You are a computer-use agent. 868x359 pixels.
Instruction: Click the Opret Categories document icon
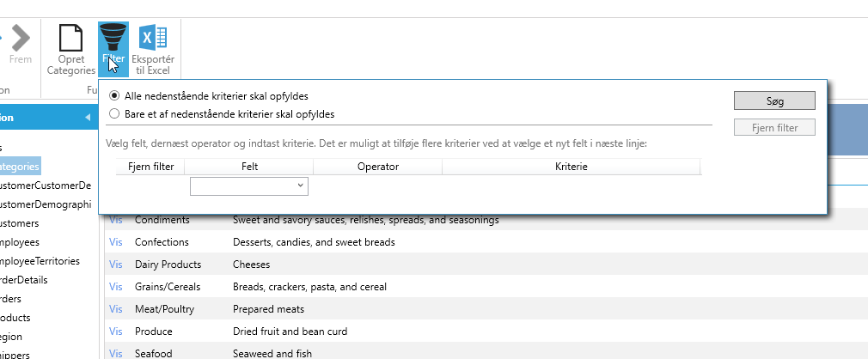click(70, 39)
